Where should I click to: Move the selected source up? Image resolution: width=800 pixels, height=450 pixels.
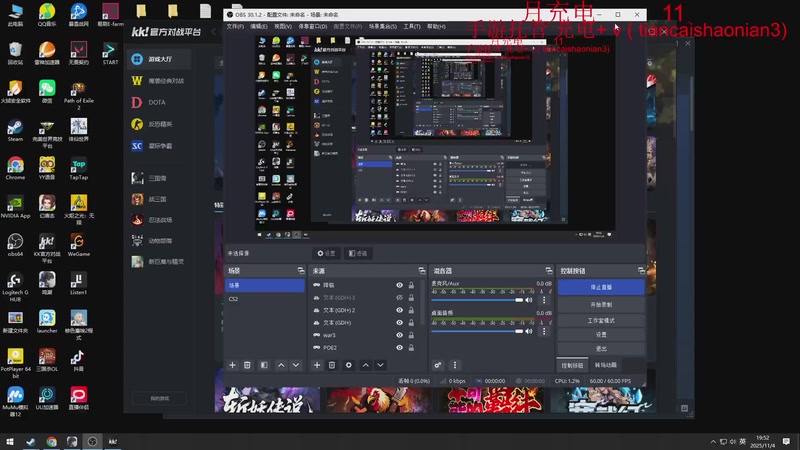pyautogui.click(x=365, y=365)
